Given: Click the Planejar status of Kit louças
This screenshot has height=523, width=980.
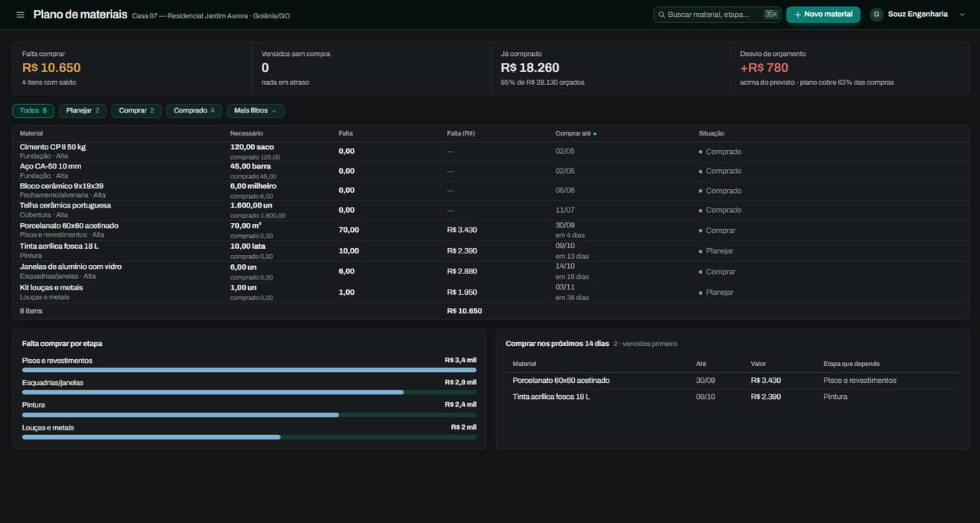Looking at the screenshot, I should 716,293.
